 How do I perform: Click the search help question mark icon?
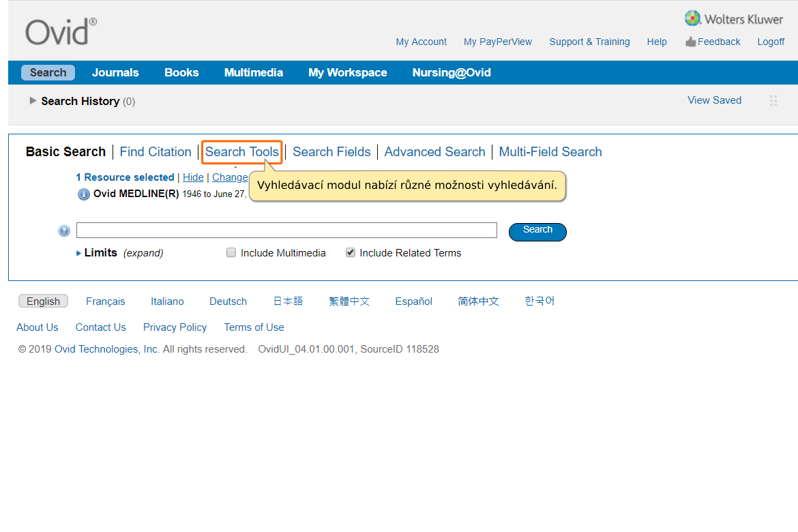(64, 231)
